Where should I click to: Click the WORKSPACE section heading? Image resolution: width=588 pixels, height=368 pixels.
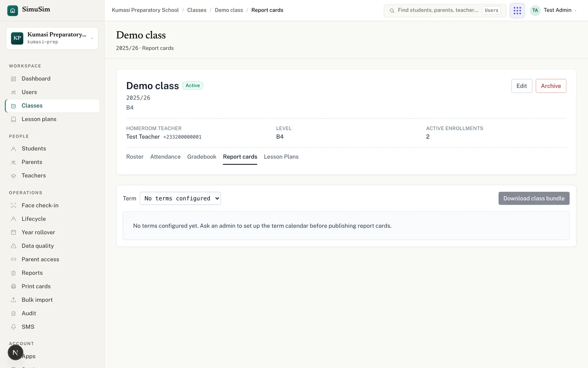(25, 66)
